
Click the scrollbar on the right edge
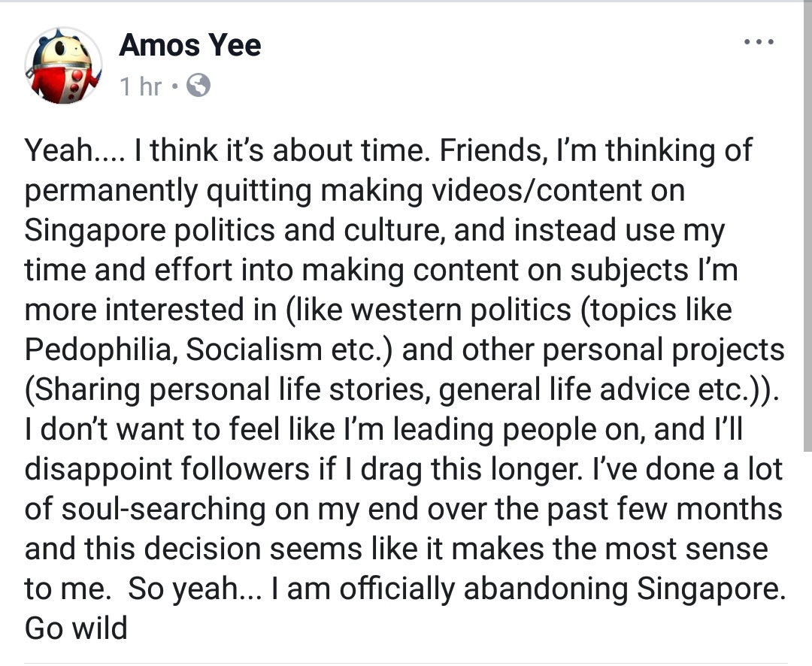[807, 228]
